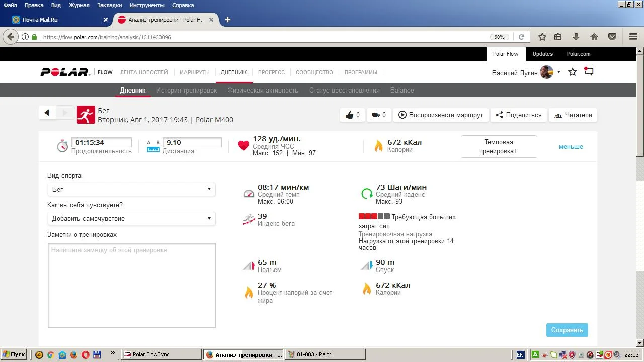Close the Анализ тренировки tab

coord(211,20)
